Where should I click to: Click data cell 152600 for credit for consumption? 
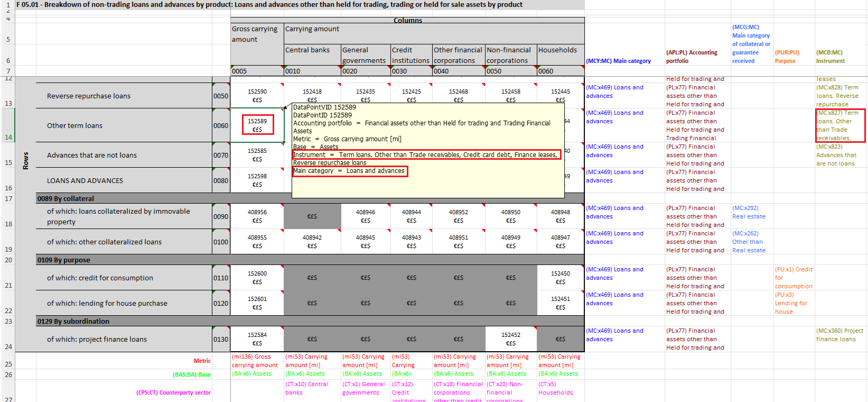point(257,278)
